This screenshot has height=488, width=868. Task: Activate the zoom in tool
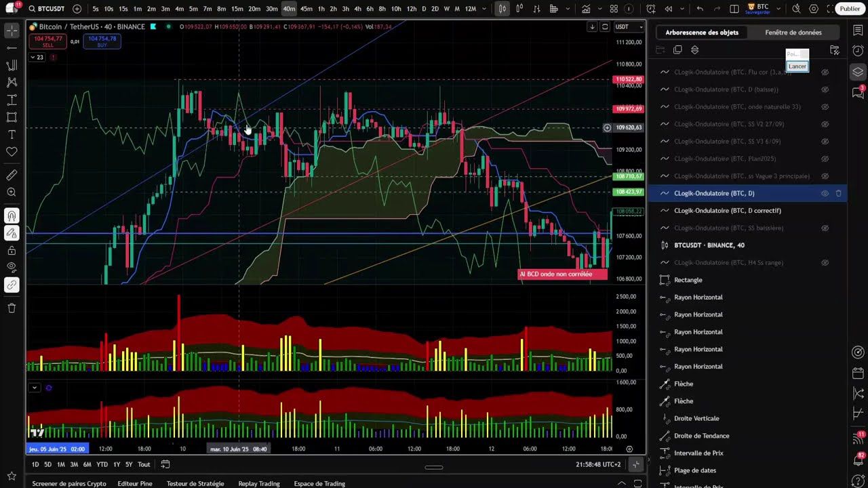pos(12,192)
